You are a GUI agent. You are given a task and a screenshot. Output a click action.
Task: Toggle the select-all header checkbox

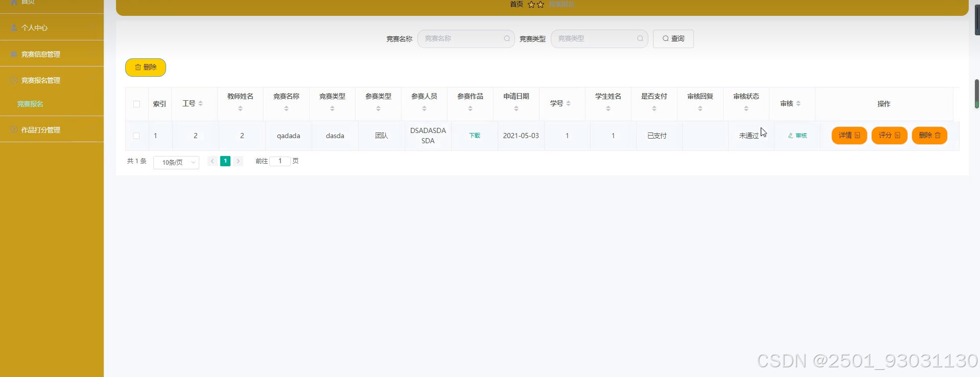tap(136, 104)
